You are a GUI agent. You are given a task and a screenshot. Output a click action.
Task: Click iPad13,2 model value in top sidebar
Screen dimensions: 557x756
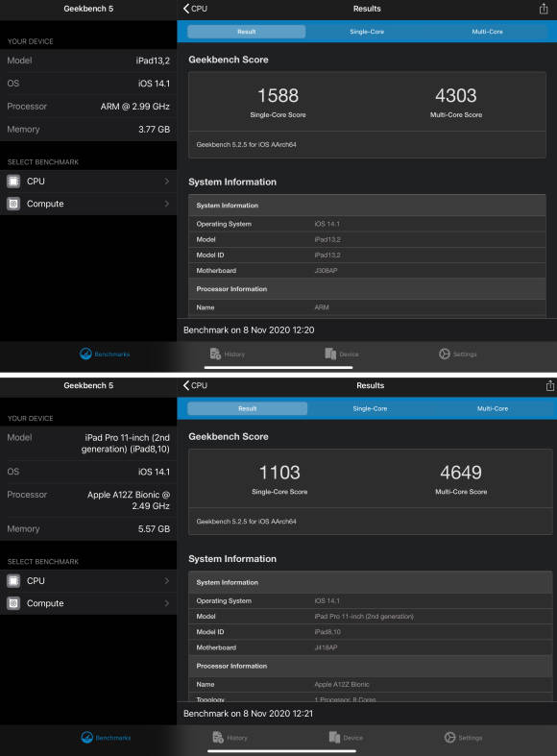click(x=153, y=61)
